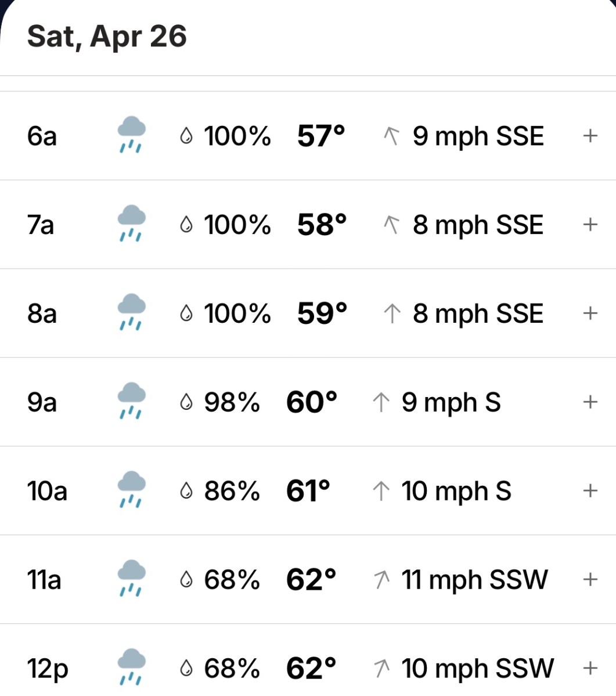Tap the 8 mph SSE wind at 8a
The image size is (616, 696).
(x=478, y=313)
